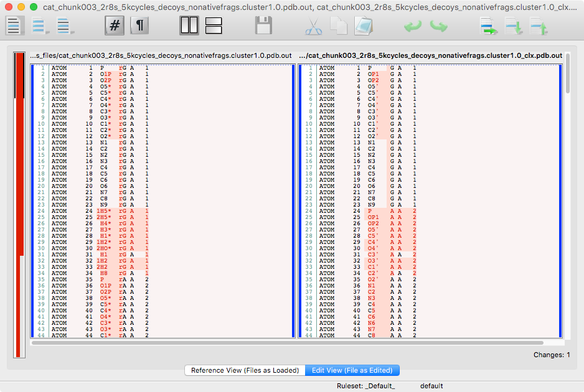This screenshot has width=584, height=392.
Task: Switch to stacked horizontal split layout
Action: pyautogui.click(x=214, y=26)
